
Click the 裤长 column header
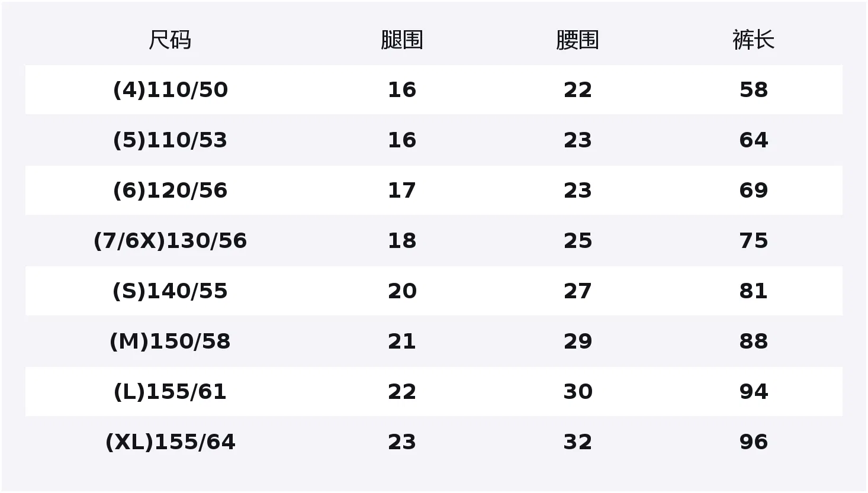click(754, 40)
